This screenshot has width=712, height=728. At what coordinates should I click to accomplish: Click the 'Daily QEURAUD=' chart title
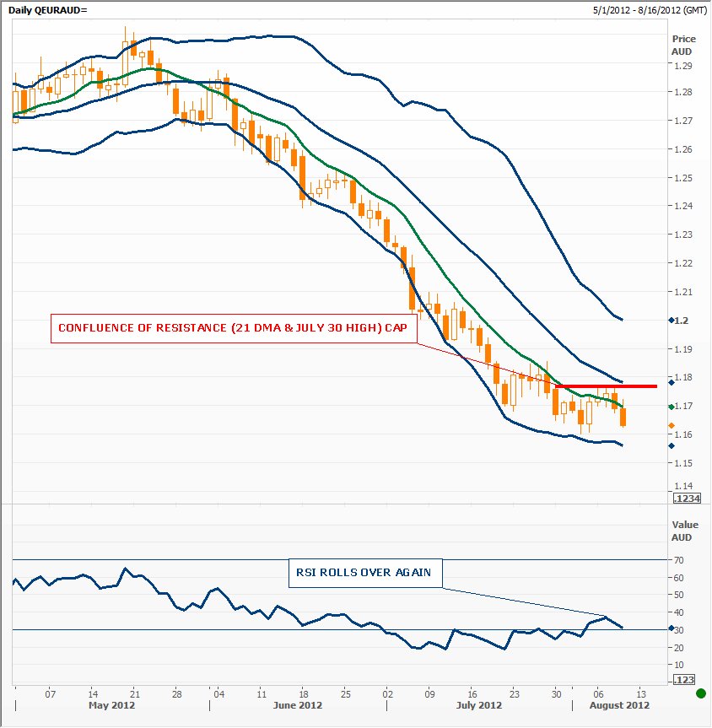pyautogui.click(x=47, y=10)
